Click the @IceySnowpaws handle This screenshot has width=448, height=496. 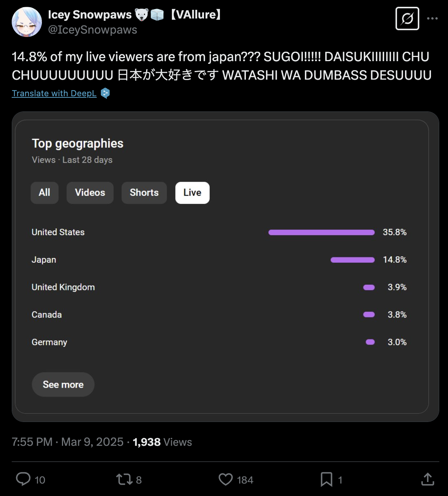click(93, 30)
